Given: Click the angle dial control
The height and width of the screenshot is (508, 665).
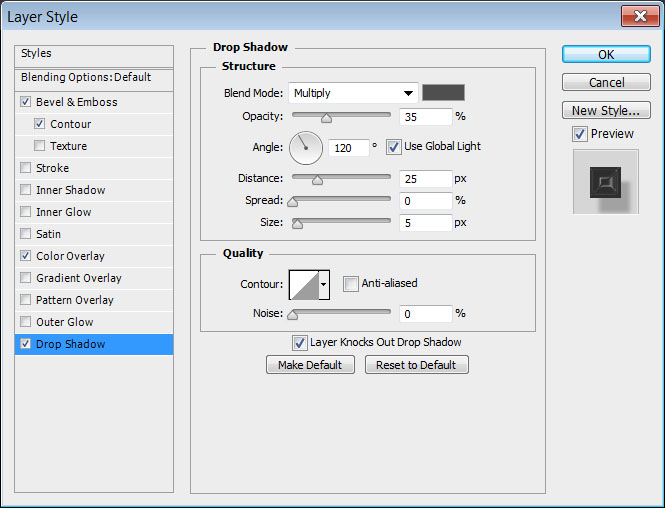Looking at the screenshot, I should [x=306, y=148].
